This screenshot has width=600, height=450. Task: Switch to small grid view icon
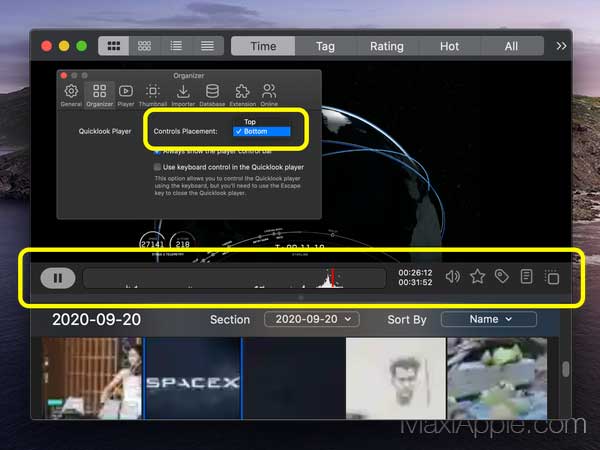click(145, 46)
